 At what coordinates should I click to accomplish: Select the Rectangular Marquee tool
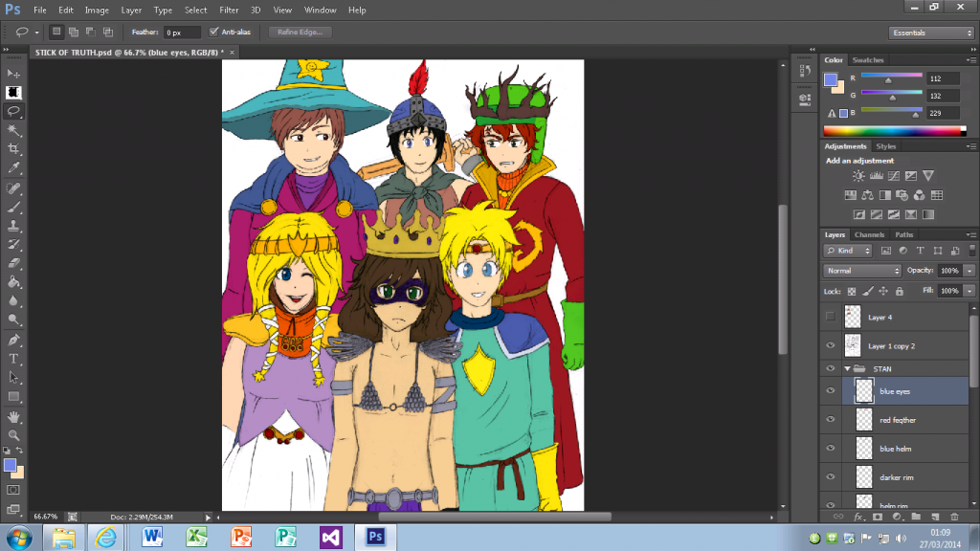click(13, 93)
